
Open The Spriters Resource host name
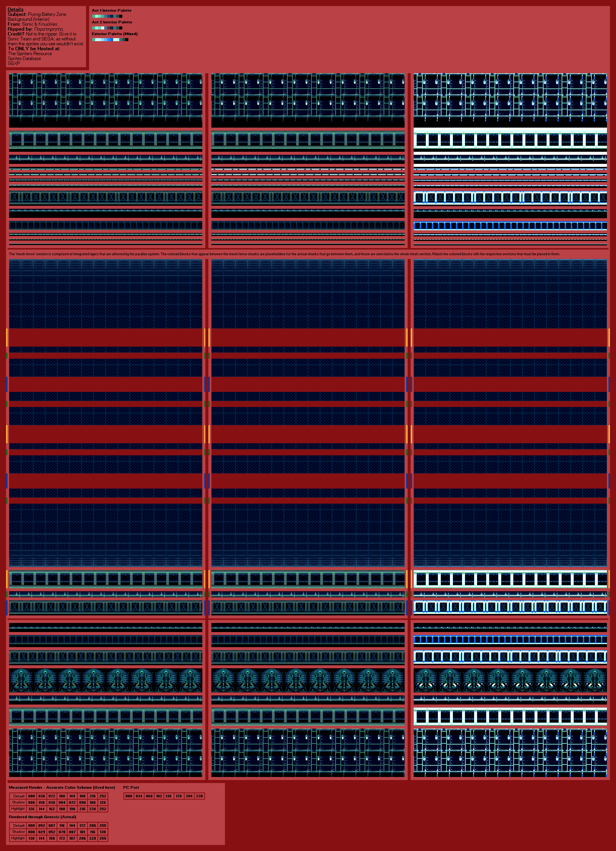tap(30, 54)
